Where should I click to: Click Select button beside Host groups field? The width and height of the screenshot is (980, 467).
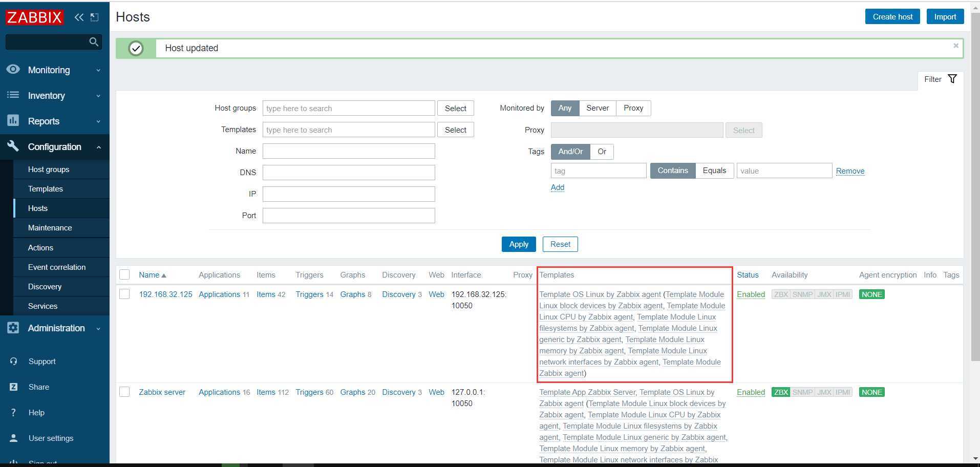(455, 108)
